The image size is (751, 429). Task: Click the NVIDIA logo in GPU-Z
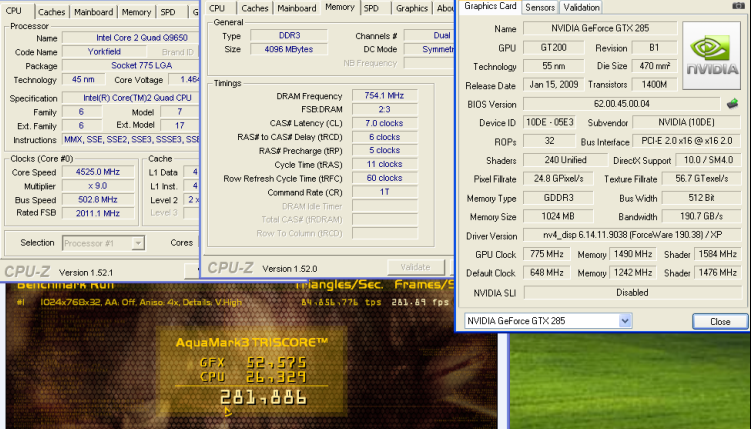(711, 56)
